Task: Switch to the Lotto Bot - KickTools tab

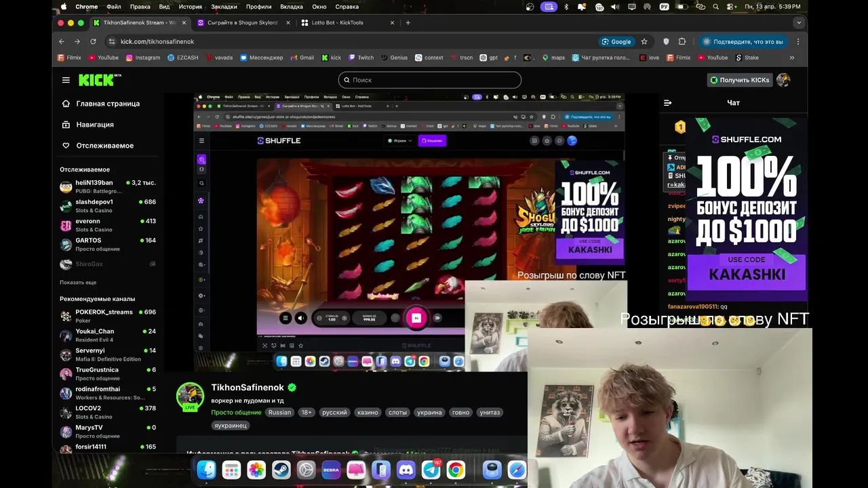Action: 348,22
